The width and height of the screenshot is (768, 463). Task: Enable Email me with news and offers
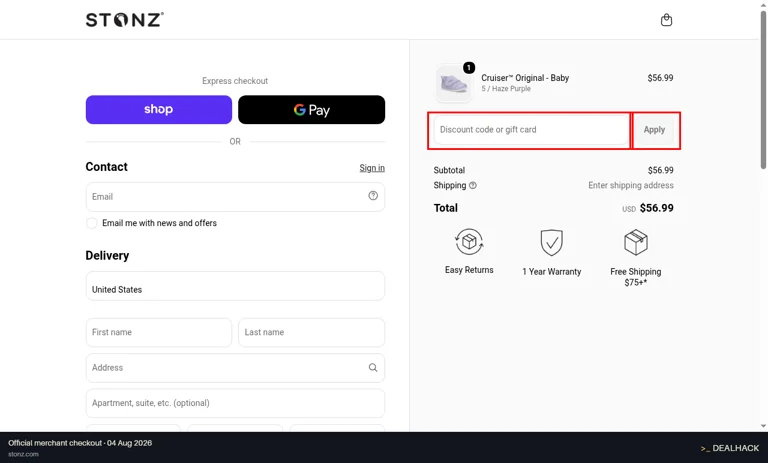tap(92, 223)
